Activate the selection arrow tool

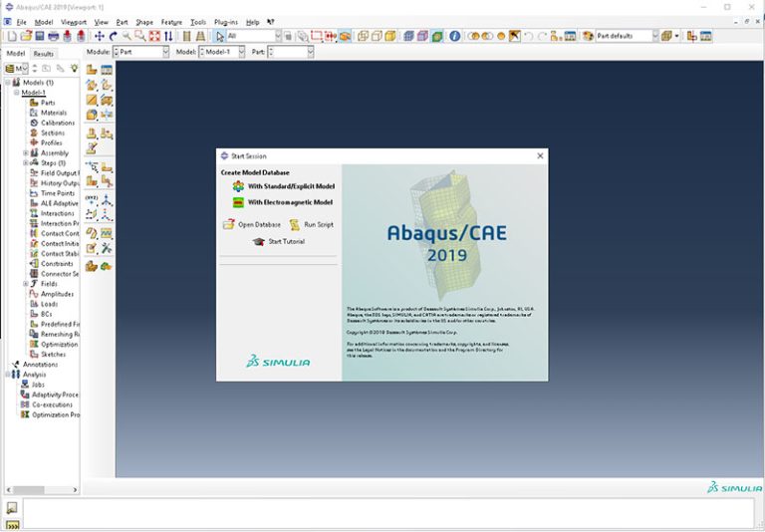(219, 36)
